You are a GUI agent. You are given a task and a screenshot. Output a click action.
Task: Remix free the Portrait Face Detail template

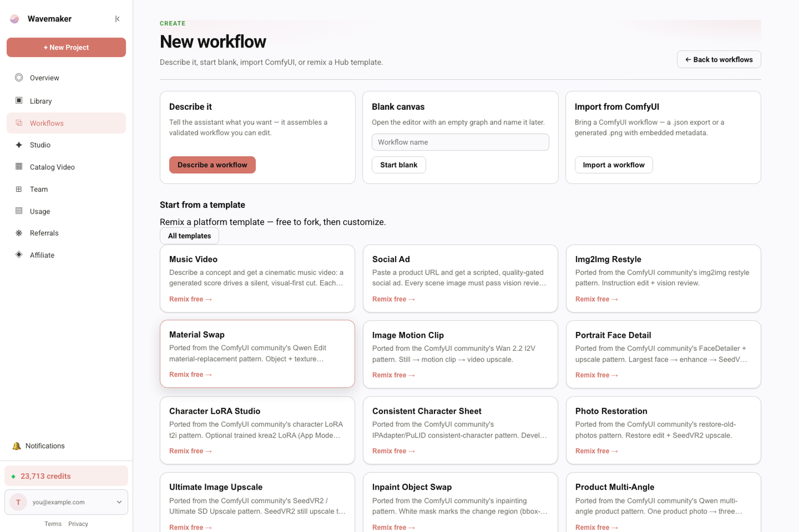tap(596, 375)
